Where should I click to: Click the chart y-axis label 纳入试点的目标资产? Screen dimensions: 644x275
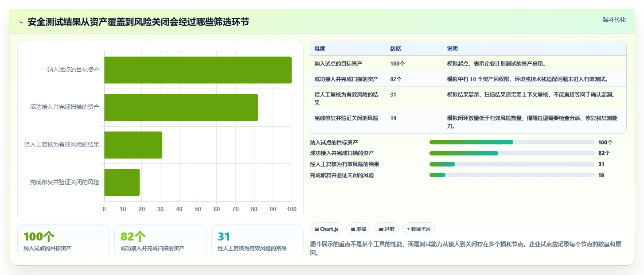73,70
